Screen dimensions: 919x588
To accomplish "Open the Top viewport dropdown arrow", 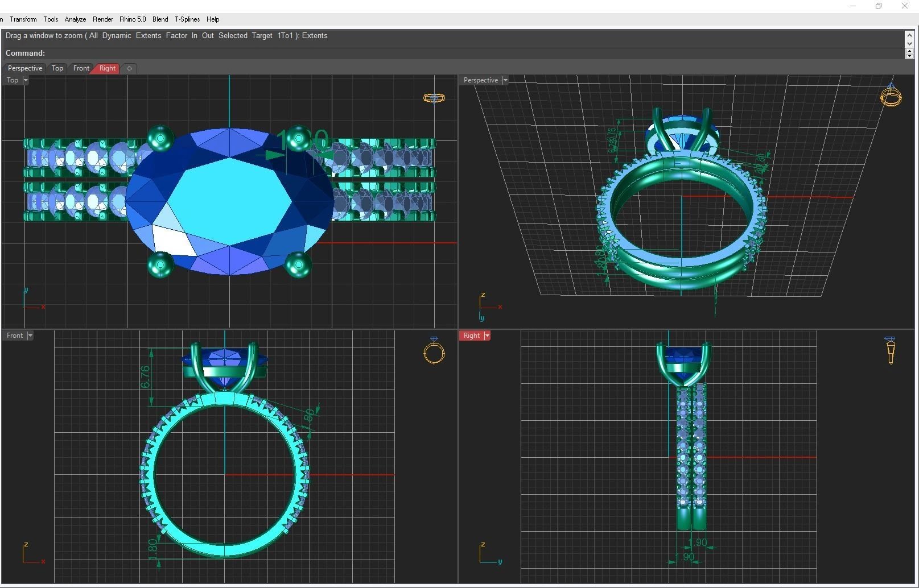I will click(26, 80).
